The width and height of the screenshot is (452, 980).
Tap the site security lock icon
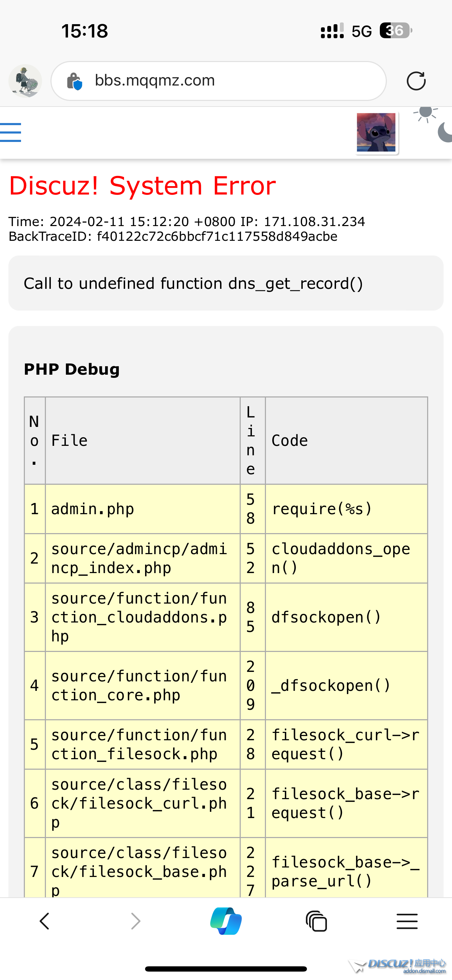[74, 81]
